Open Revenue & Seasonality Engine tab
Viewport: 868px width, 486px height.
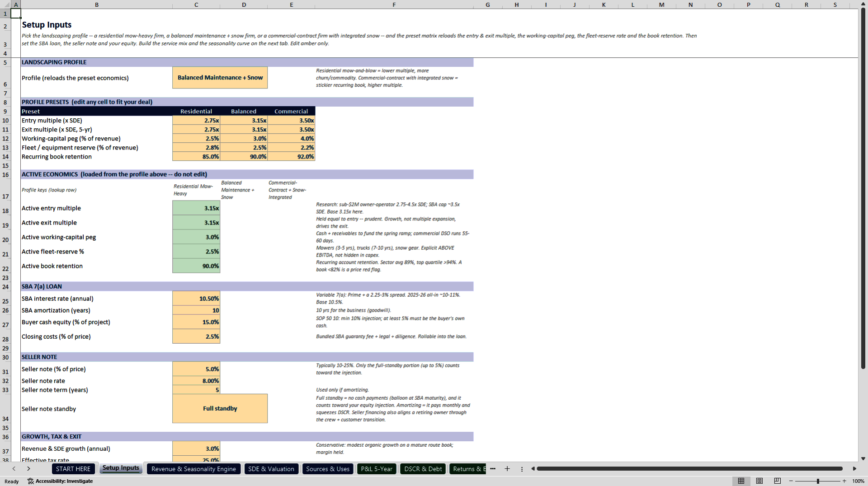tap(193, 469)
